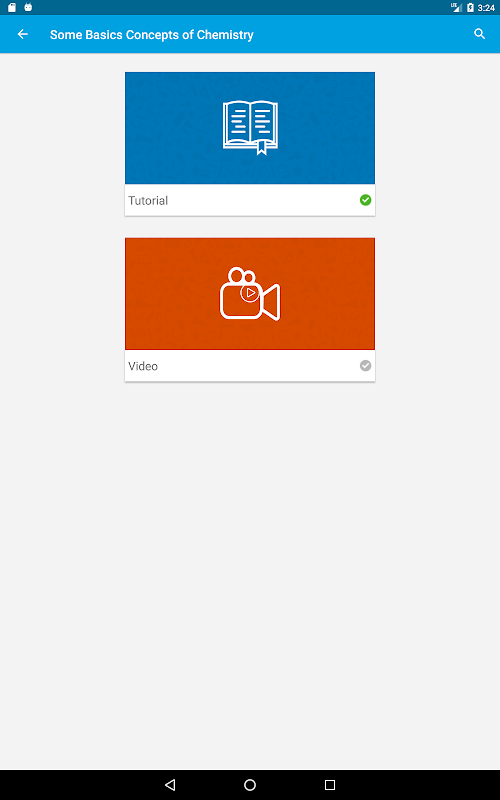Tap the SD card notification icon
Image resolution: width=500 pixels, height=800 pixels.
[12, 7]
